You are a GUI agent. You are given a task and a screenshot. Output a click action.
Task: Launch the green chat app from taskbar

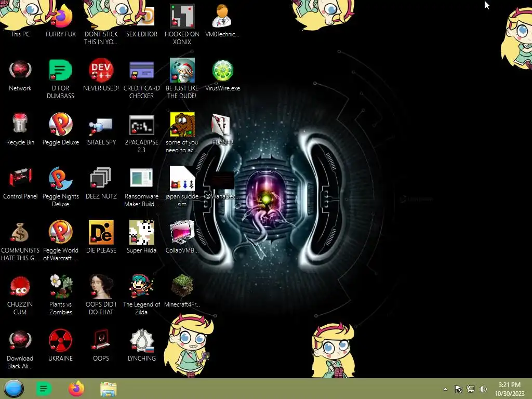tap(44, 389)
